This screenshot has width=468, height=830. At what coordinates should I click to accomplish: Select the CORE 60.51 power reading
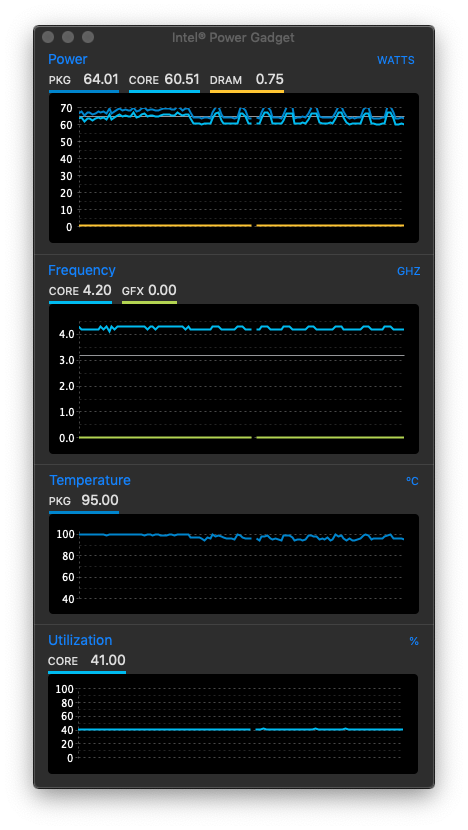coord(164,80)
